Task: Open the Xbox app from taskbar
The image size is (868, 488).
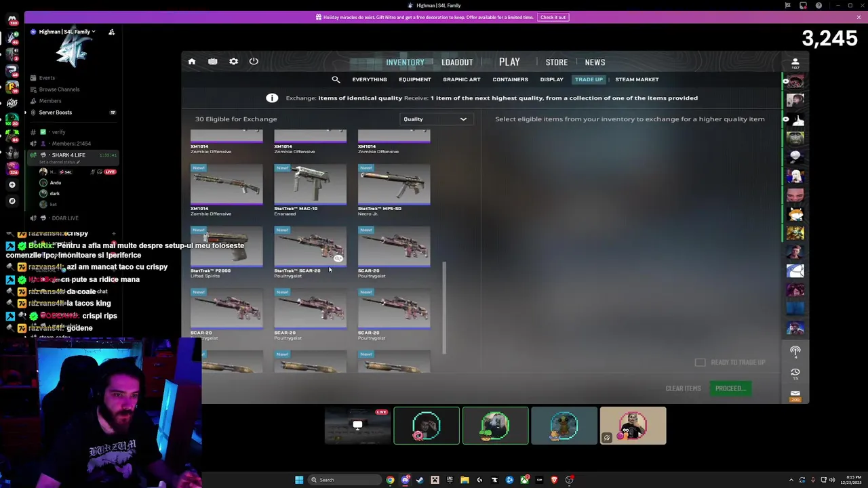Action: 524,480
